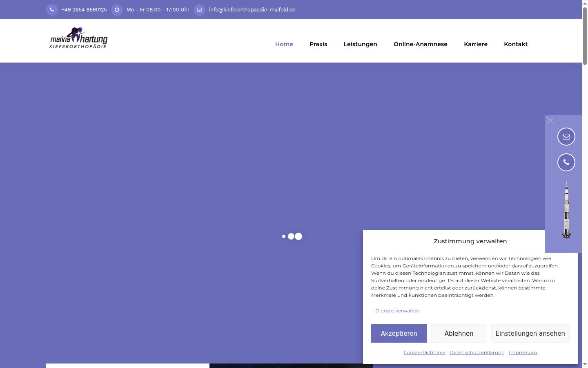Open the Leistungen menu item
This screenshot has width=588, height=368.
click(361, 44)
